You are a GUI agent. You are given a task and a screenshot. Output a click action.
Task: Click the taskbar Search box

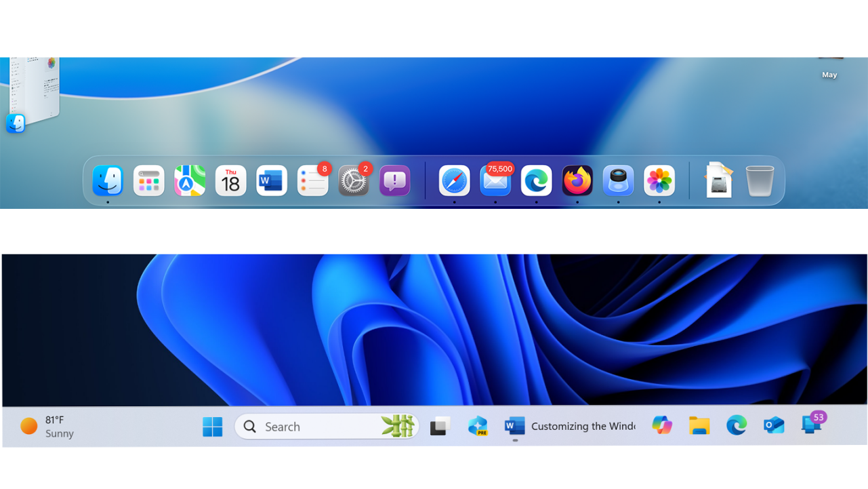pyautogui.click(x=318, y=426)
